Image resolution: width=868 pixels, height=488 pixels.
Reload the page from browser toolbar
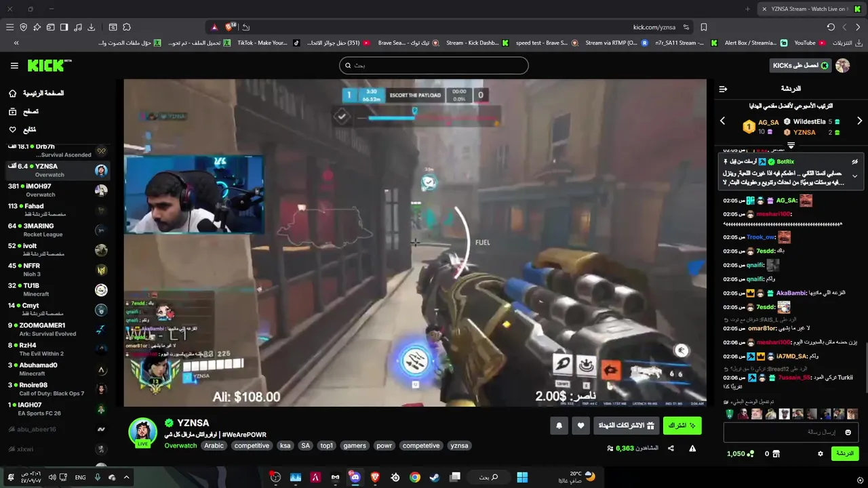831,27
